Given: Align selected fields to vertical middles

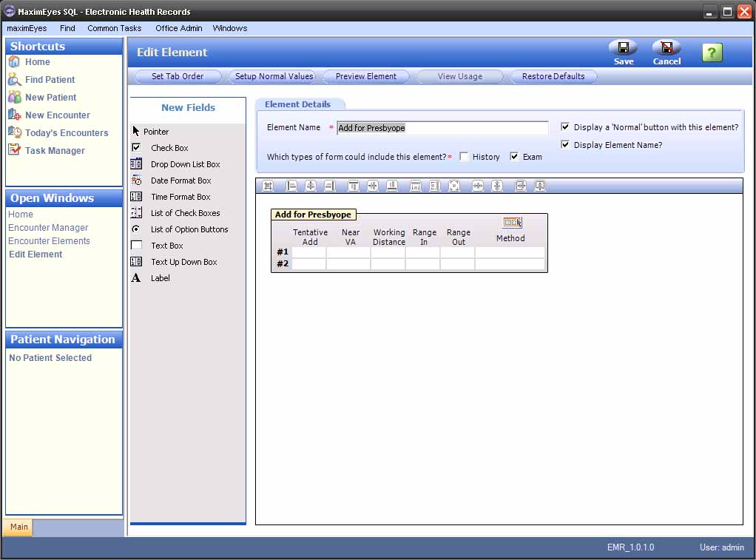Looking at the screenshot, I should pos(373,186).
